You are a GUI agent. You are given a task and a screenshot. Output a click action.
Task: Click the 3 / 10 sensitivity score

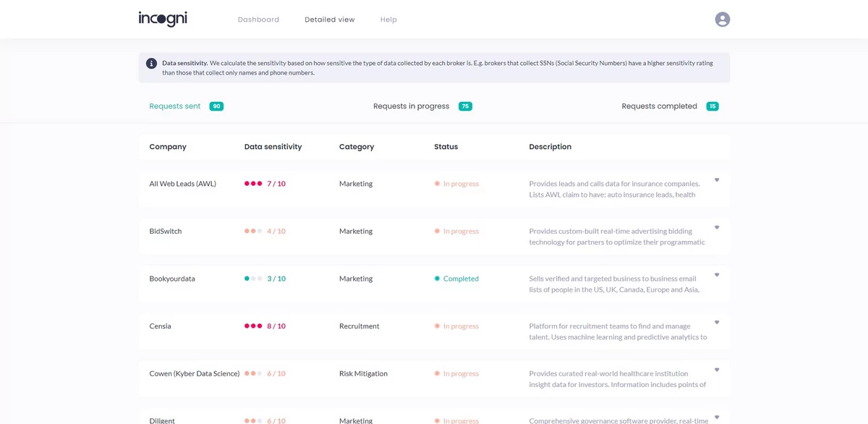point(276,279)
